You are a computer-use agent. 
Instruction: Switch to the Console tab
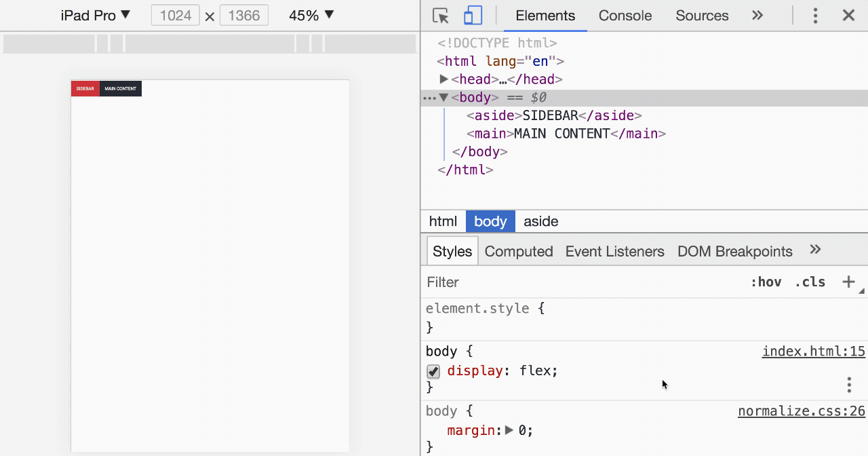point(625,15)
